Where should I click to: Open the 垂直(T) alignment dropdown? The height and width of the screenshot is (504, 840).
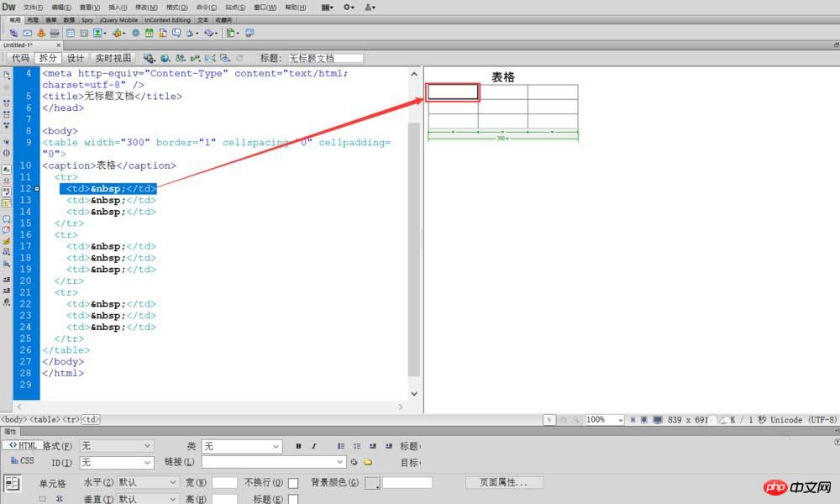coord(148,499)
